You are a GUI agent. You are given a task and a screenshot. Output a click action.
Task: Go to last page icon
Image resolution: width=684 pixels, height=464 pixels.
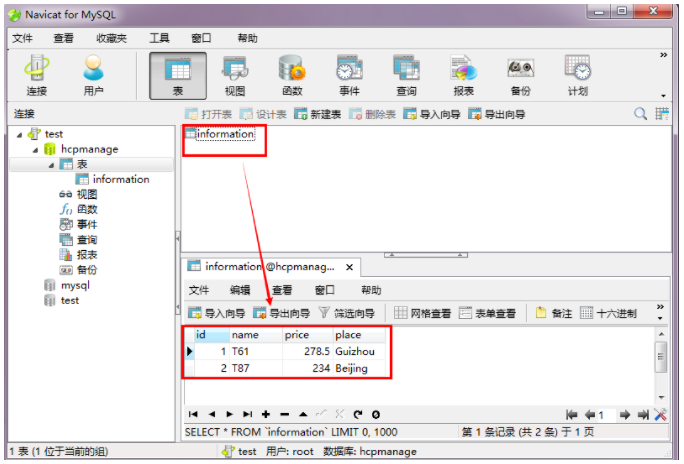tap(643, 415)
